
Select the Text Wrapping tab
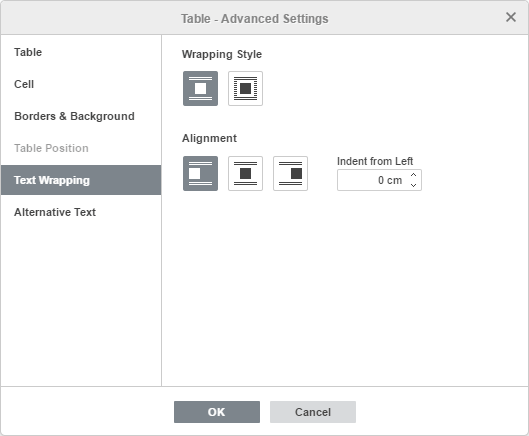tap(81, 180)
